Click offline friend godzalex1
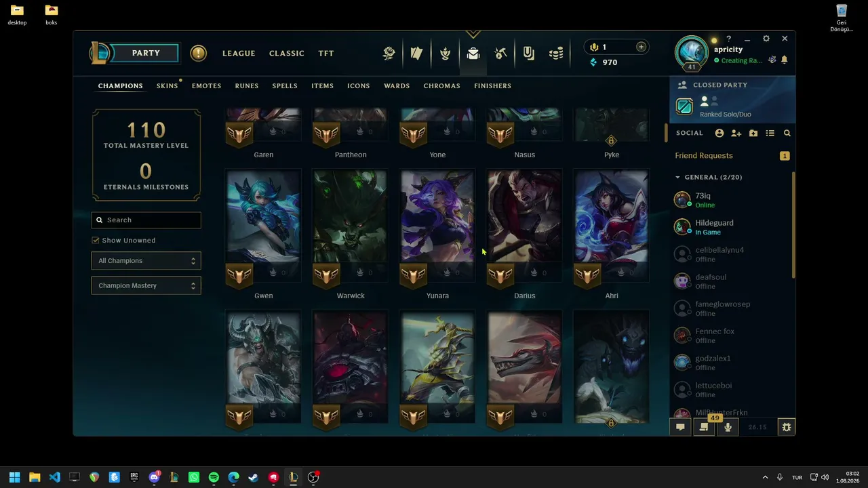 pos(732,363)
